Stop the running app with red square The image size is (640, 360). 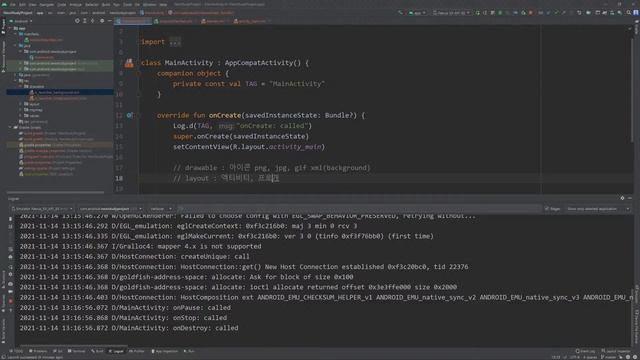tap(530, 13)
